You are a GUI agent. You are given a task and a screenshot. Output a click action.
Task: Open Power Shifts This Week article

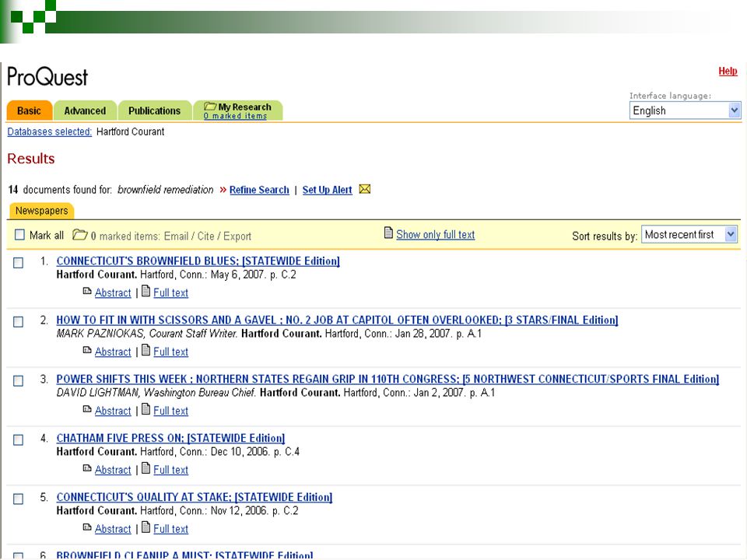[388, 379]
